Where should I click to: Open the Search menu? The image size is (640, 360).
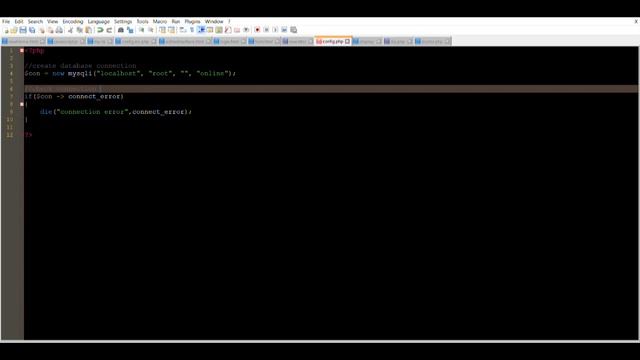click(x=35, y=21)
